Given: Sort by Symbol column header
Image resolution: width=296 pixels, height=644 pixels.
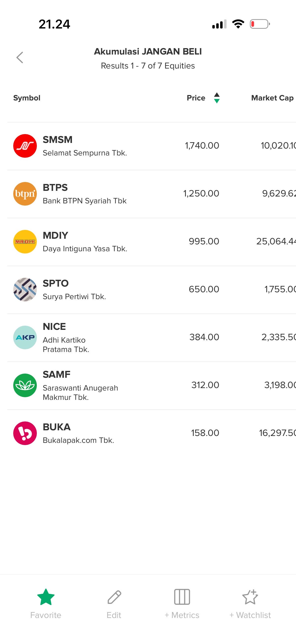Looking at the screenshot, I should click(x=27, y=98).
